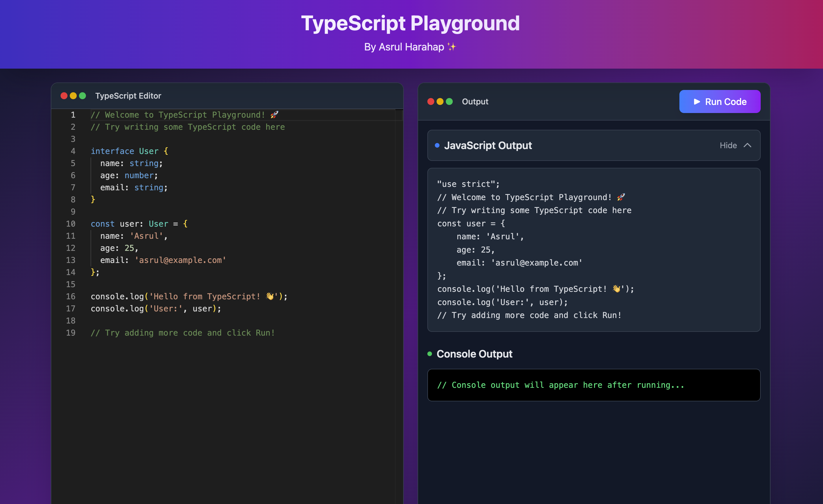Click the green dot in Output panel header

[449, 101]
